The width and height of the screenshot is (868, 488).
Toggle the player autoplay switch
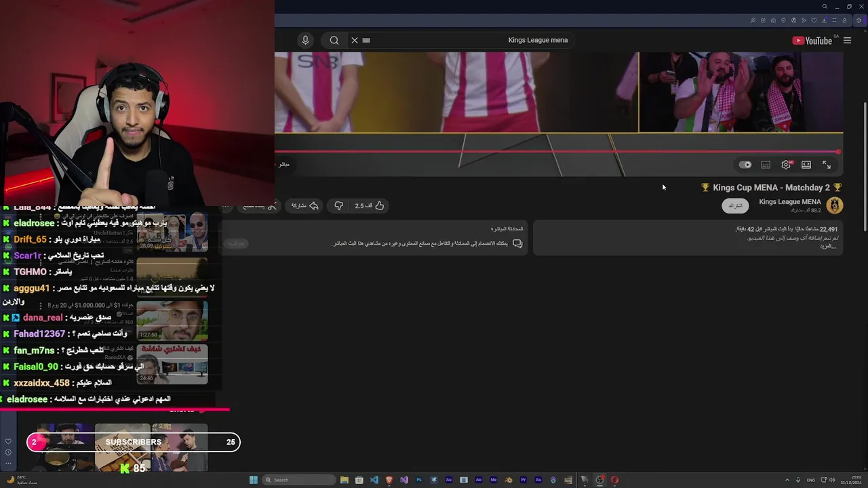point(745,165)
